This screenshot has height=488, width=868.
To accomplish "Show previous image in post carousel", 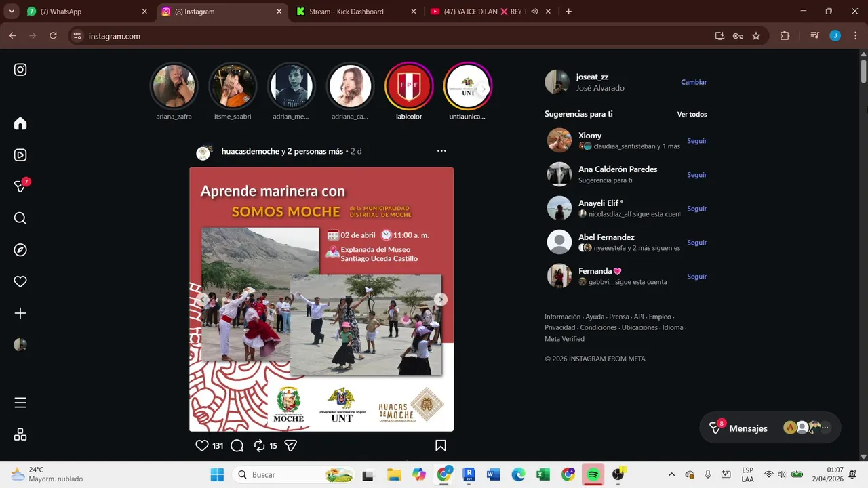I will pos(202,299).
